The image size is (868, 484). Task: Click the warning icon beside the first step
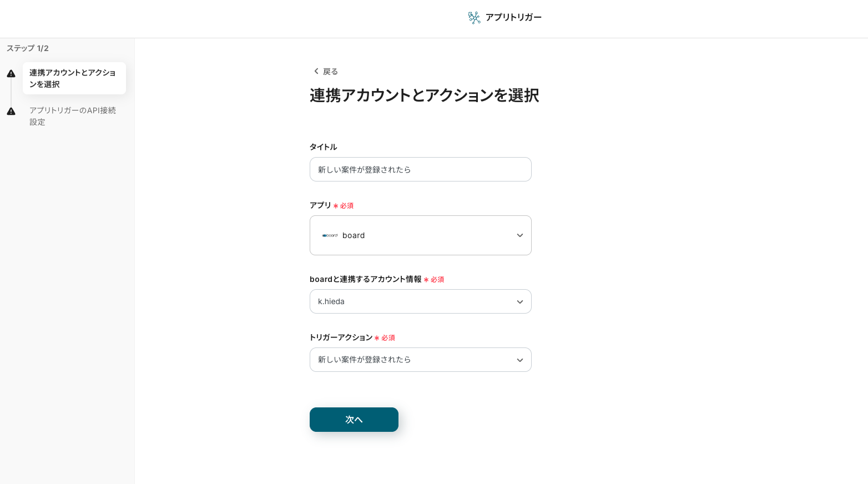click(x=11, y=74)
